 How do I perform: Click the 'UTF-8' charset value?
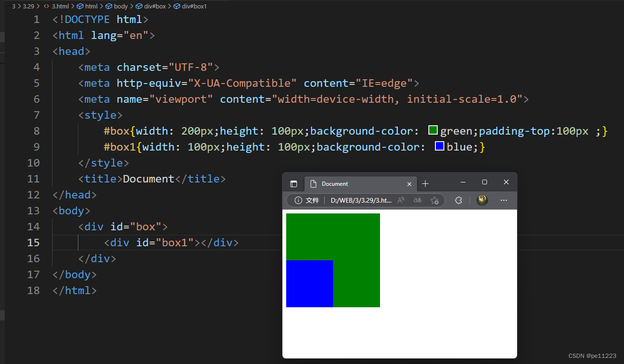(191, 67)
